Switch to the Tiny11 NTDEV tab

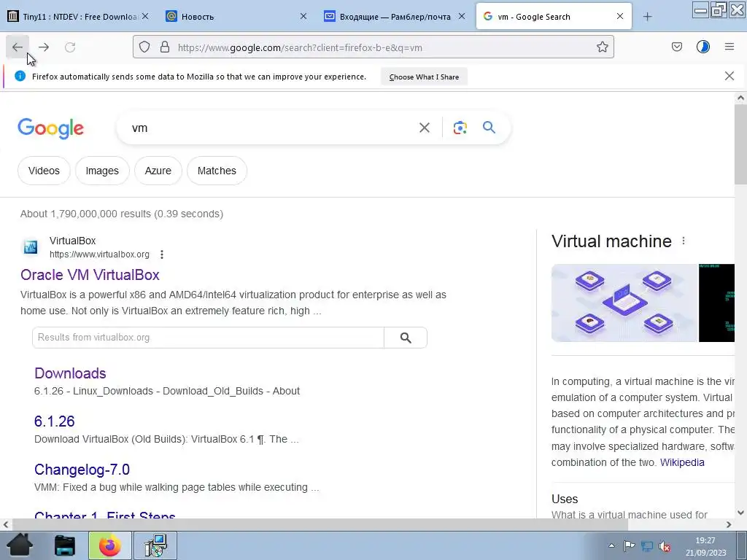pyautogui.click(x=72, y=17)
